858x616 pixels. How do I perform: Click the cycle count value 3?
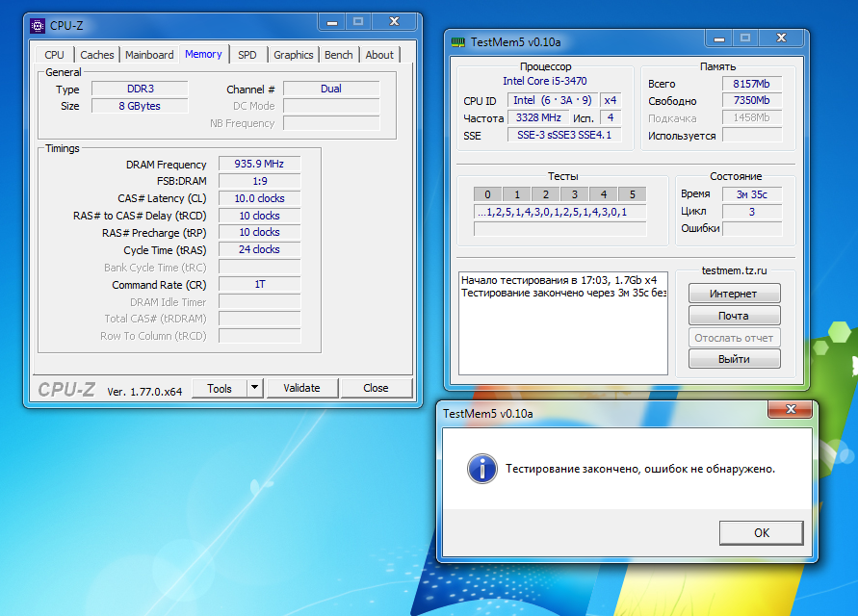tap(752, 211)
